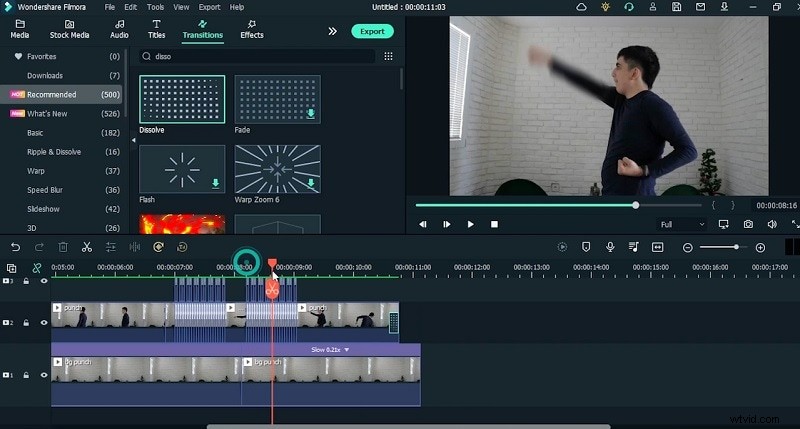This screenshot has width=800, height=429.
Task: Select Warp category
Action: point(61,171)
